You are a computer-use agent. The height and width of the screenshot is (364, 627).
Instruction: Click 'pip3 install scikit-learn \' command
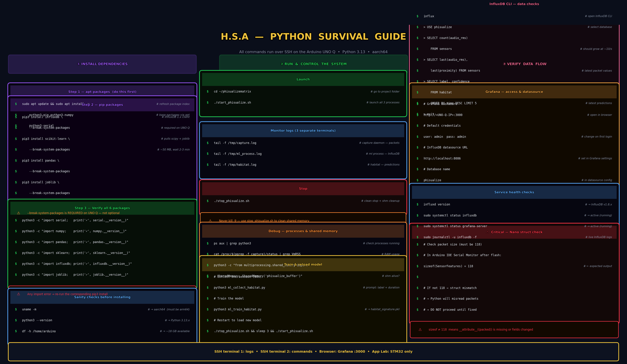(46, 139)
